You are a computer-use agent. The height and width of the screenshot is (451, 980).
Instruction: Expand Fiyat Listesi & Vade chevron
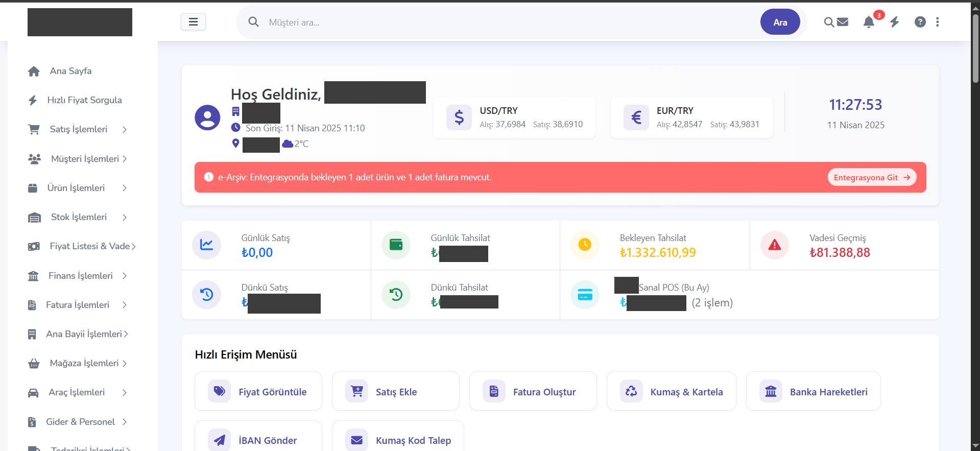click(x=134, y=247)
